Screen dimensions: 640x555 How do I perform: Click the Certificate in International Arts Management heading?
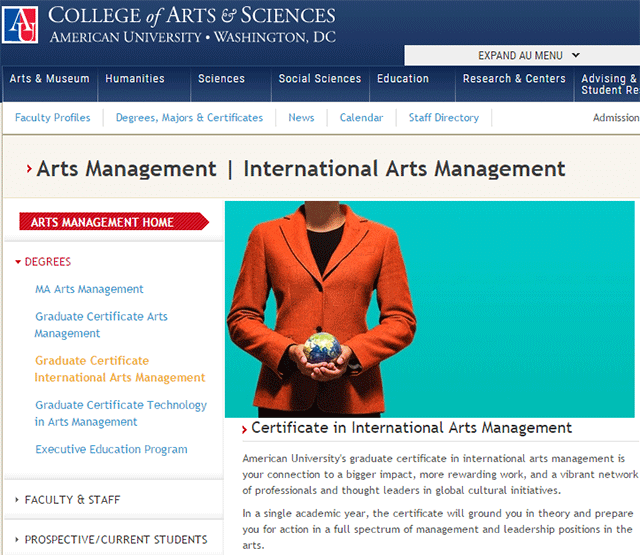coord(411,428)
